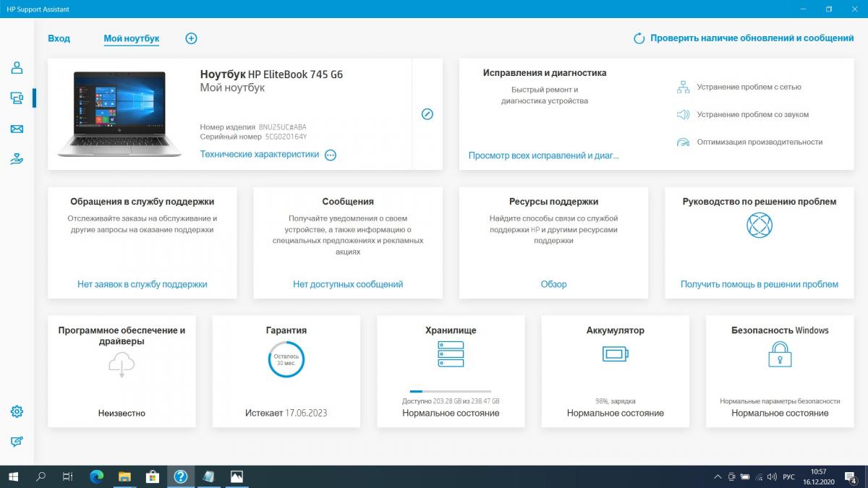Click the add device plus icon
Screen dimensions: 868x488
pos(191,38)
